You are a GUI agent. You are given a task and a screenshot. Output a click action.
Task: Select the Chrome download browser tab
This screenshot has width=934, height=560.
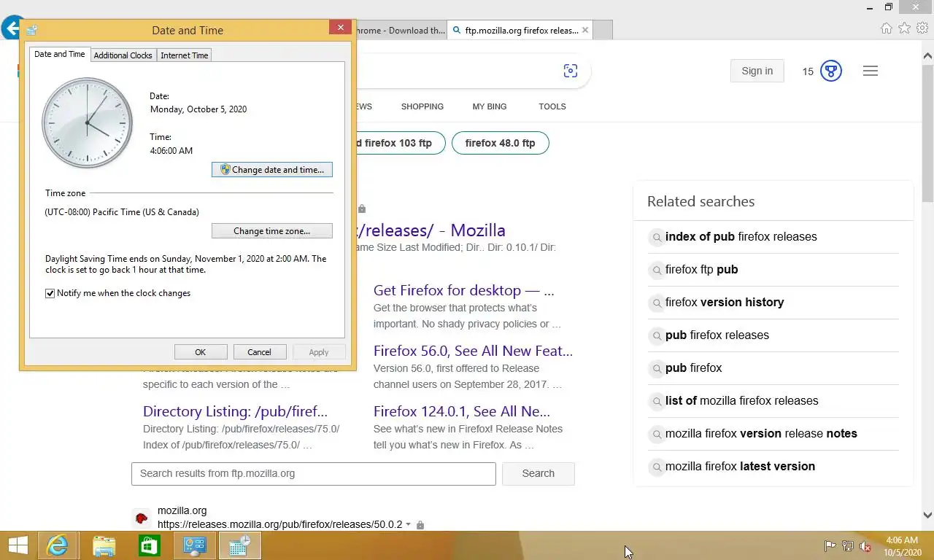(x=400, y=31)
